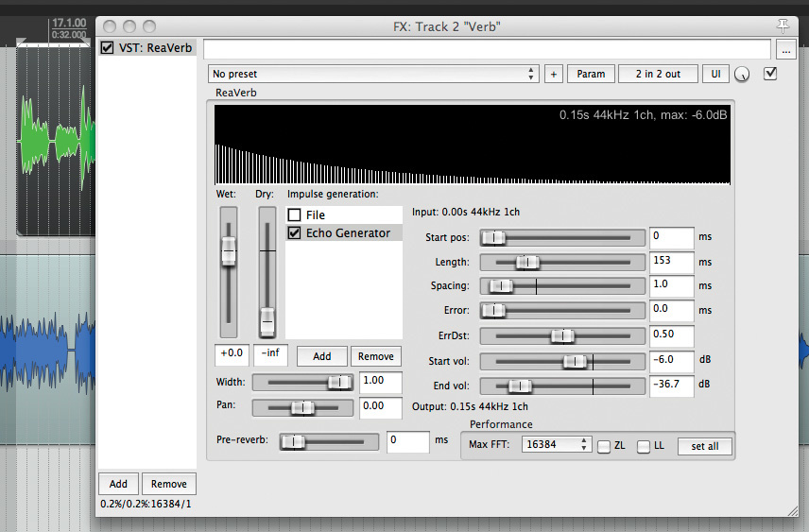Screen dimensions: 809x532
Task: Enable the File impulse checkbox
Action: point(295,215)
